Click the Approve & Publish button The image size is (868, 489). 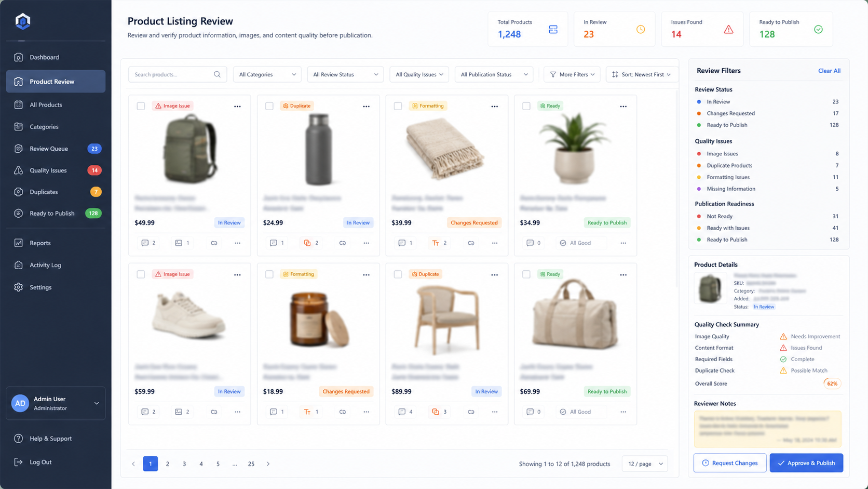806,462
